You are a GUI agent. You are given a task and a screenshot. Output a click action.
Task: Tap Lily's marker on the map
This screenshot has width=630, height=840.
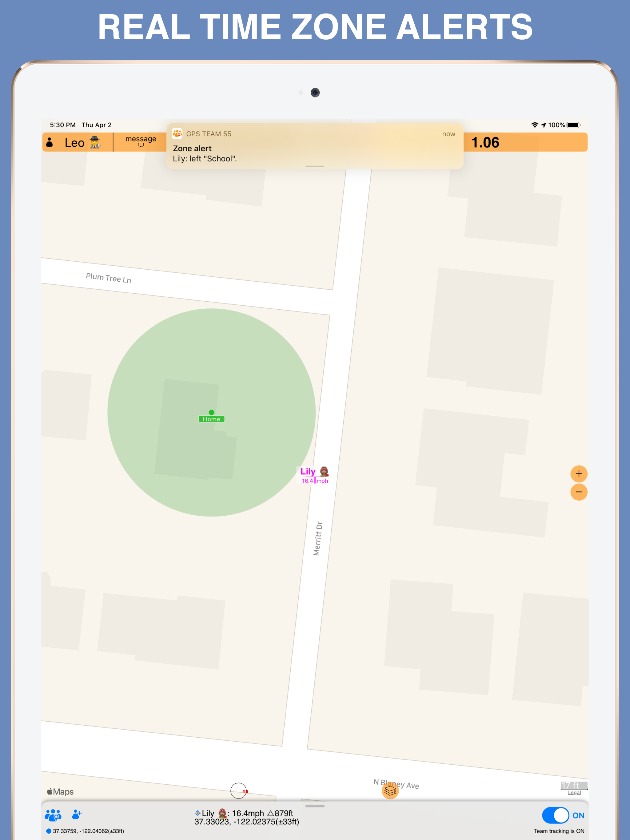click(x=314, y=475)
